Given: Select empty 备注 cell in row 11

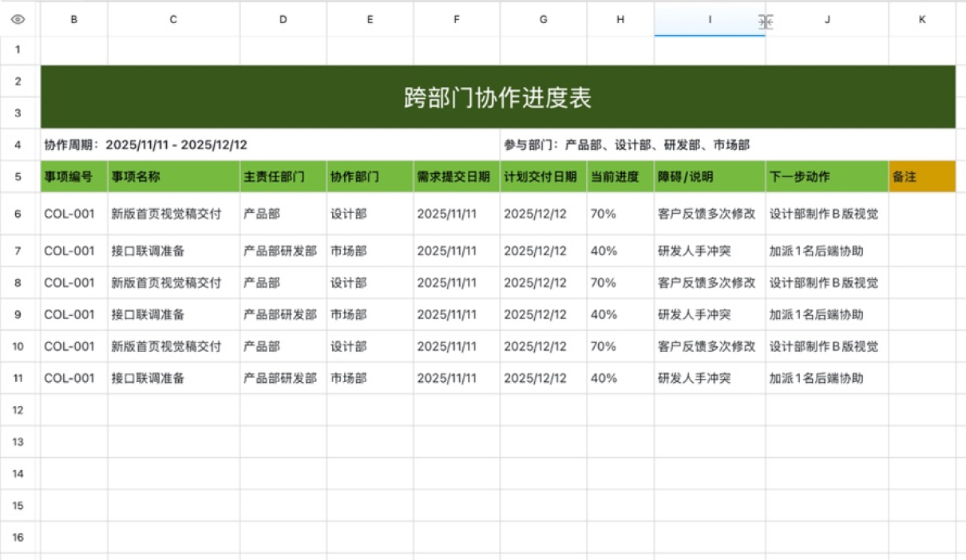Looking at the screenshot, I should pyautogui.click(x=922, y=378).
